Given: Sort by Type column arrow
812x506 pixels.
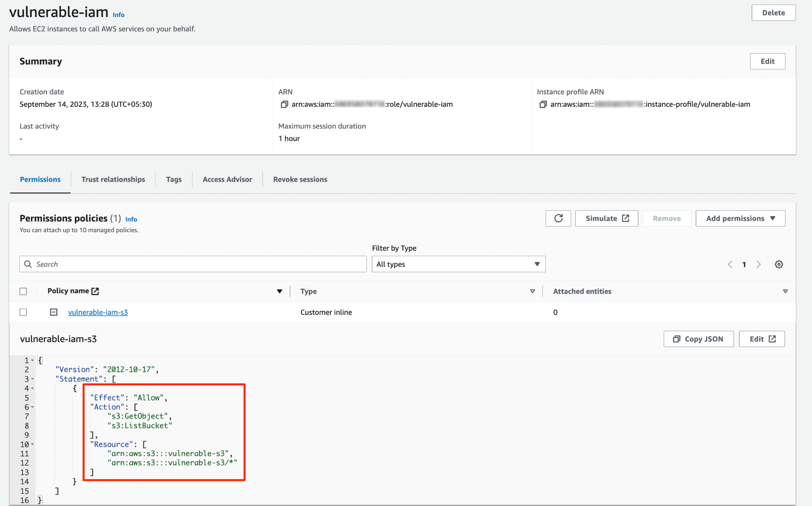Looking at the screenshot, I should coord(532,291).
